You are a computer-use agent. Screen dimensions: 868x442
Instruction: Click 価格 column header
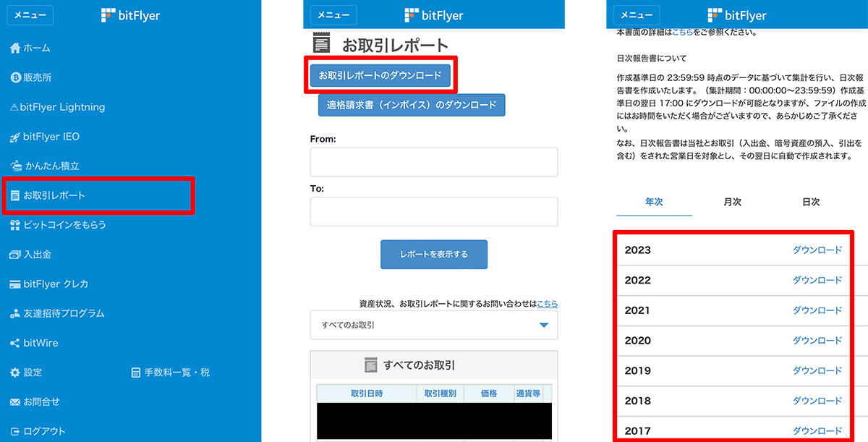coord(489,394)
